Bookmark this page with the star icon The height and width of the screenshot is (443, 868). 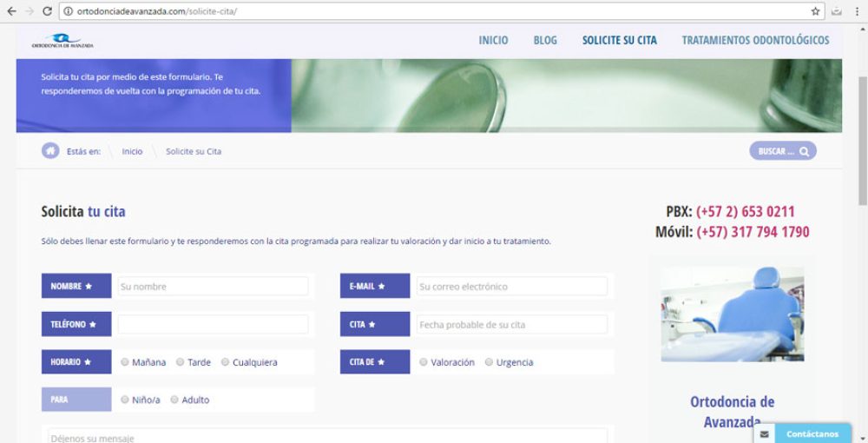coord(815,11)
